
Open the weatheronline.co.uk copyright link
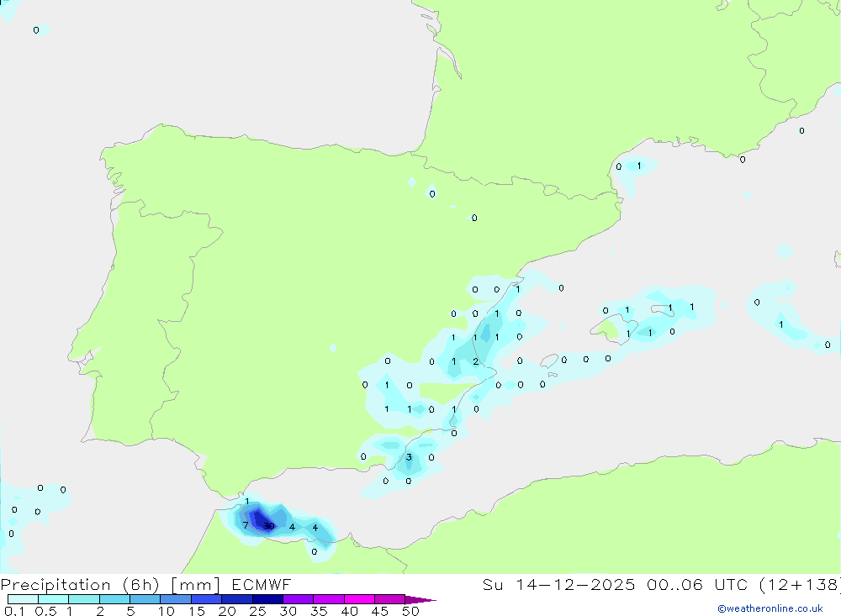[770, 608]
